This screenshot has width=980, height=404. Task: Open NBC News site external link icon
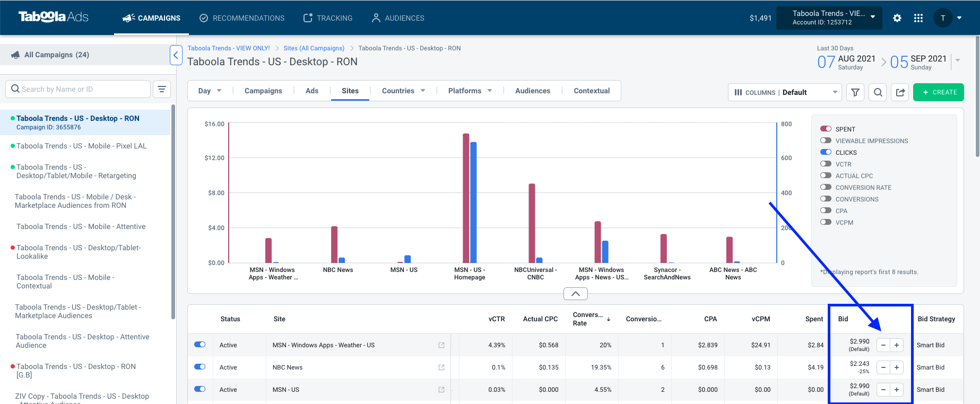pyautogui.click(x=441, y=367)
